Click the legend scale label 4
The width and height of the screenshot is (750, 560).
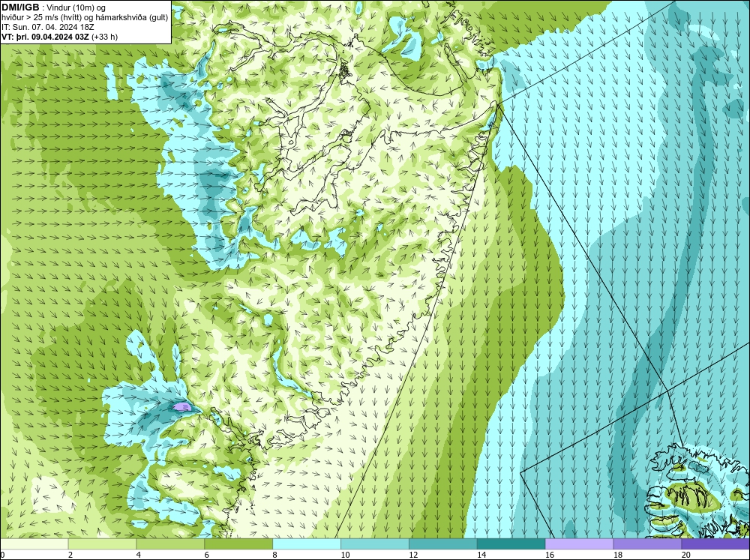[x=139, y=555]
